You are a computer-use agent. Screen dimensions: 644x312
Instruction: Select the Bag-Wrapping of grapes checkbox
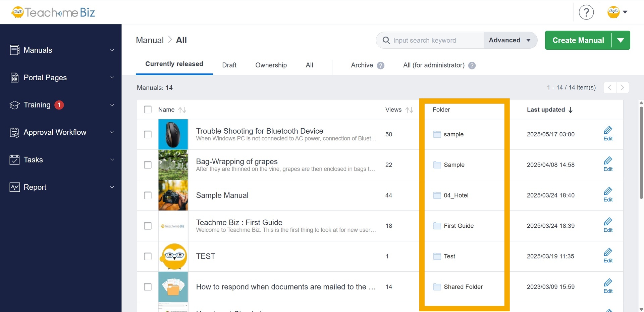point(148,165)
